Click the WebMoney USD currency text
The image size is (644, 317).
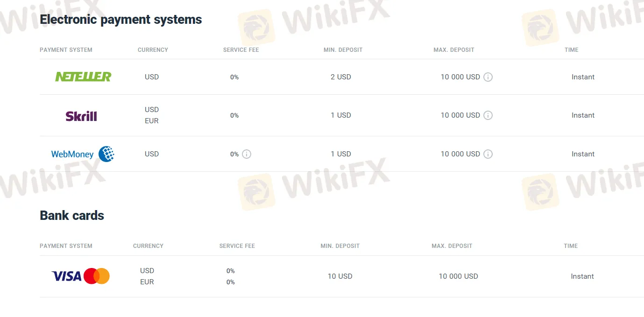point(152,154)
